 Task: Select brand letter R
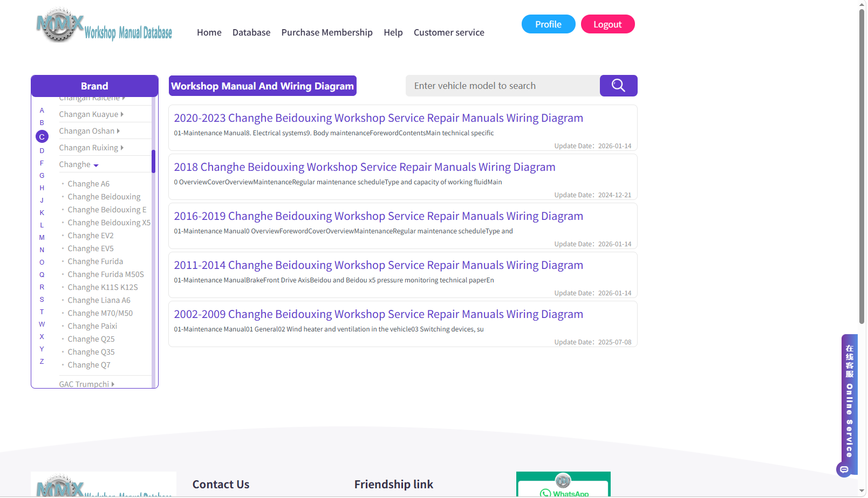pos(42,287)
